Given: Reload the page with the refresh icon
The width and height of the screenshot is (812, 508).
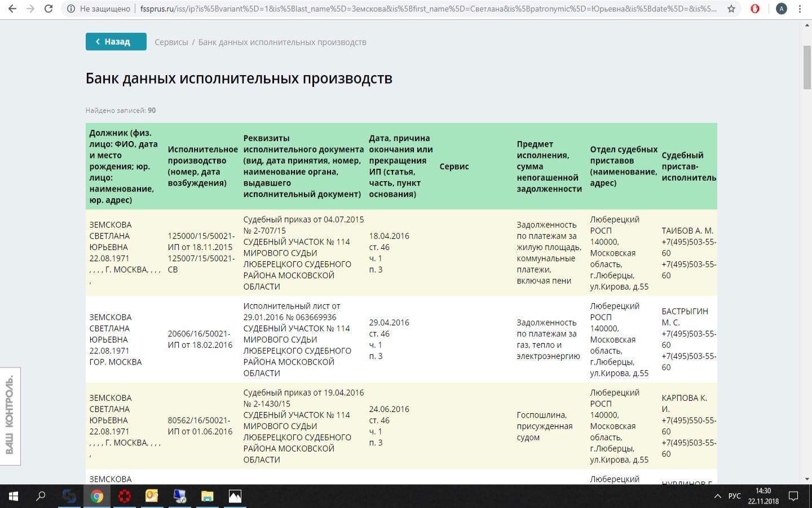Looking at the screenshot, I should pyautogui.click(x=48, y=9).
